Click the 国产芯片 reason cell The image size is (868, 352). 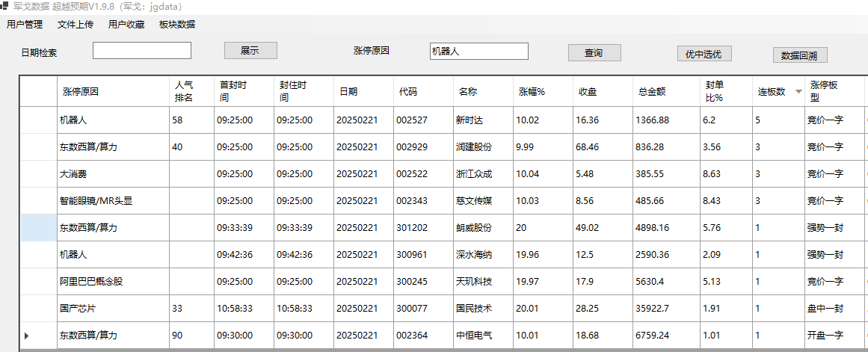click(113, 308)
